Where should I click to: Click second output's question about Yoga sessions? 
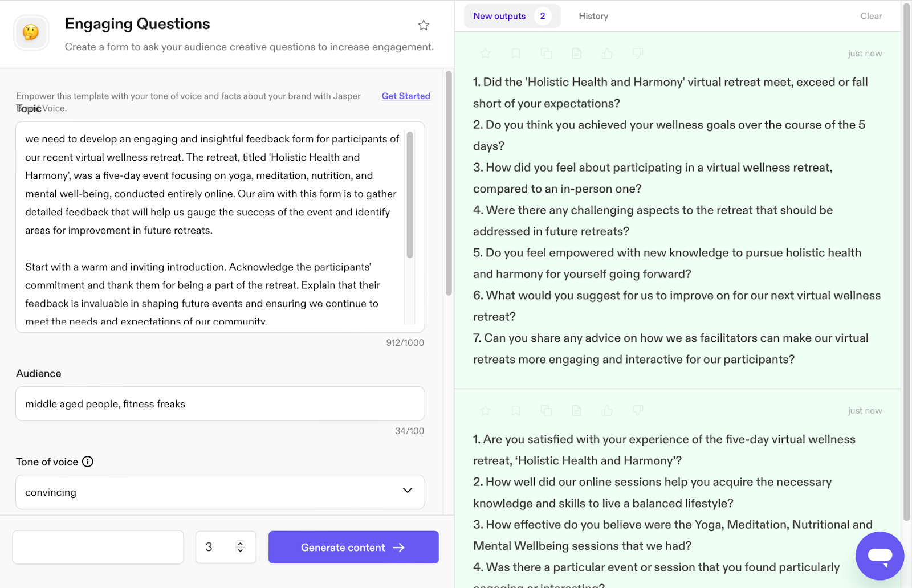pyautogui.click(x=673, y=535)
